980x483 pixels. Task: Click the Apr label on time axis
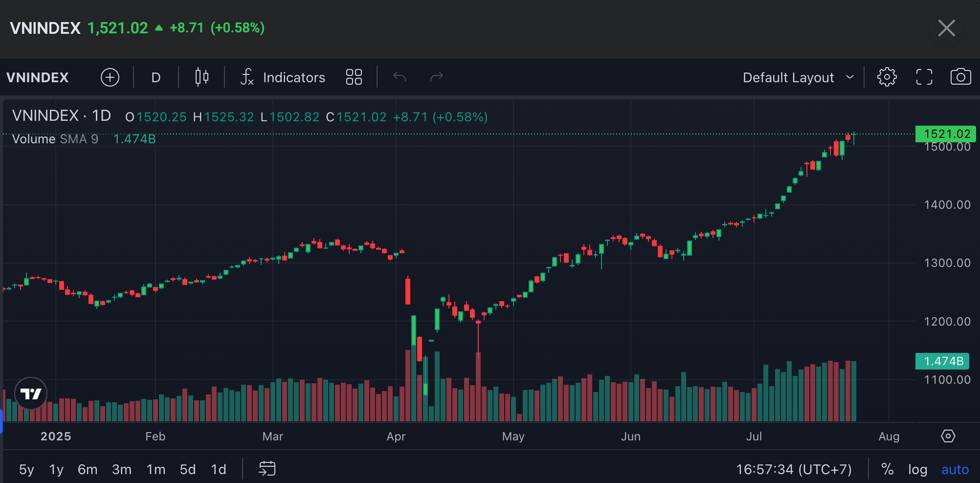(396, 437)
